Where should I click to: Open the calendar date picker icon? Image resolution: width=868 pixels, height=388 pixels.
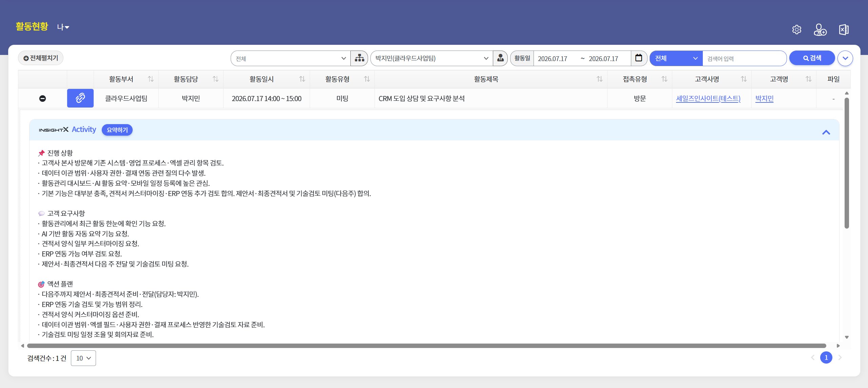[638, 58]
